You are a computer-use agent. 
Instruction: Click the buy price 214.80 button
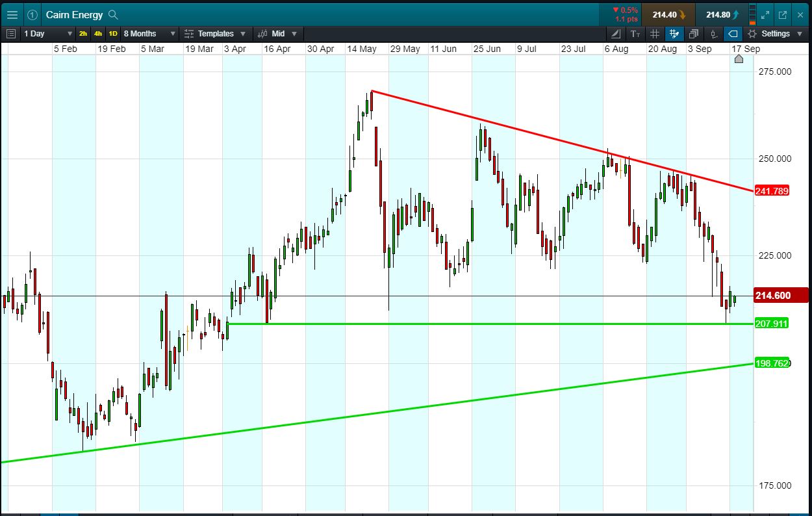(x=721, y=14)
